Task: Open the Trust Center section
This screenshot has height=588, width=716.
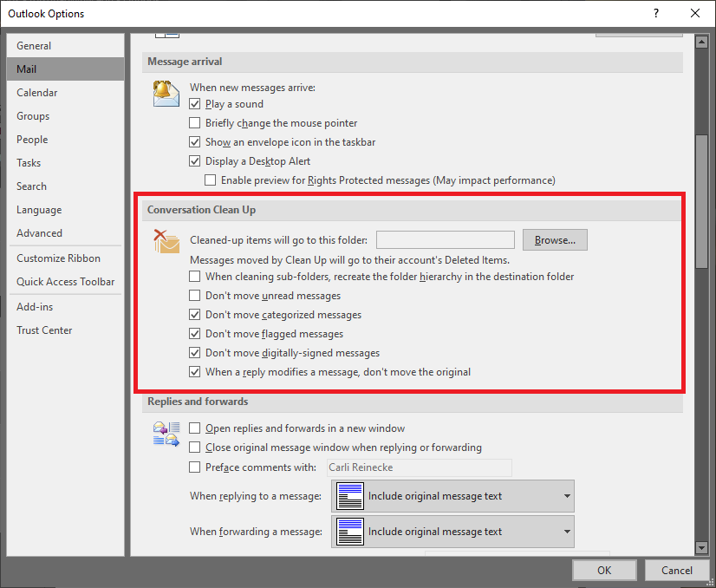Action: tap(44, 330)
